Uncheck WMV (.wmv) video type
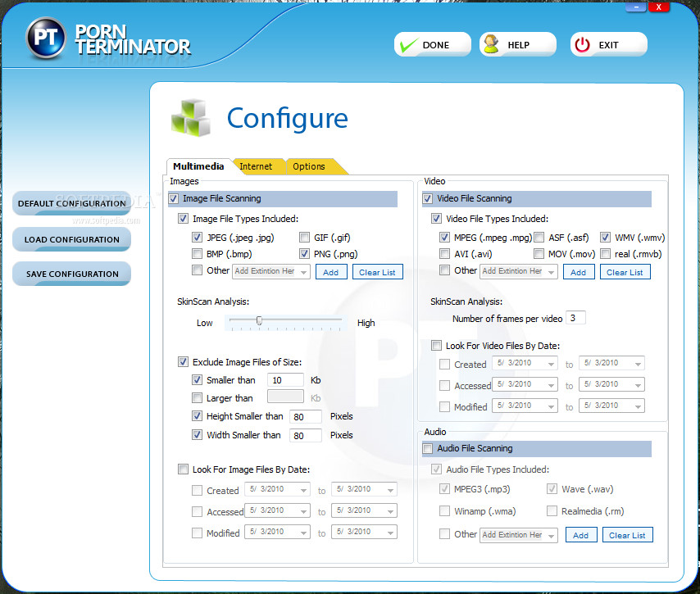 606,238
